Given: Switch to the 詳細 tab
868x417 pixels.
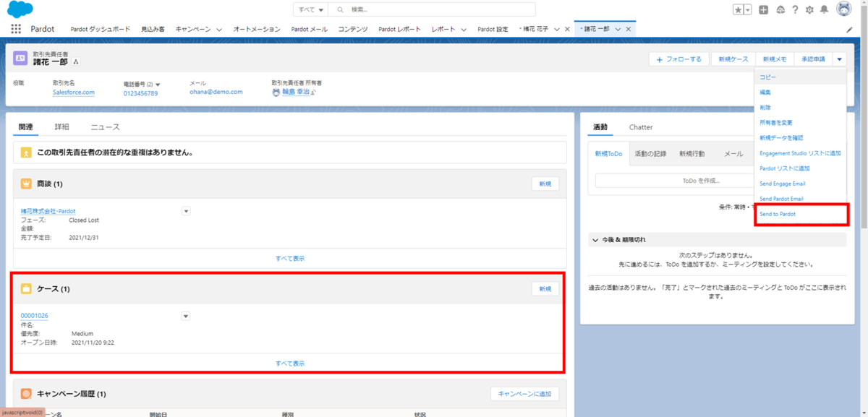Looking at the screenshot, I should click(62, 127).
